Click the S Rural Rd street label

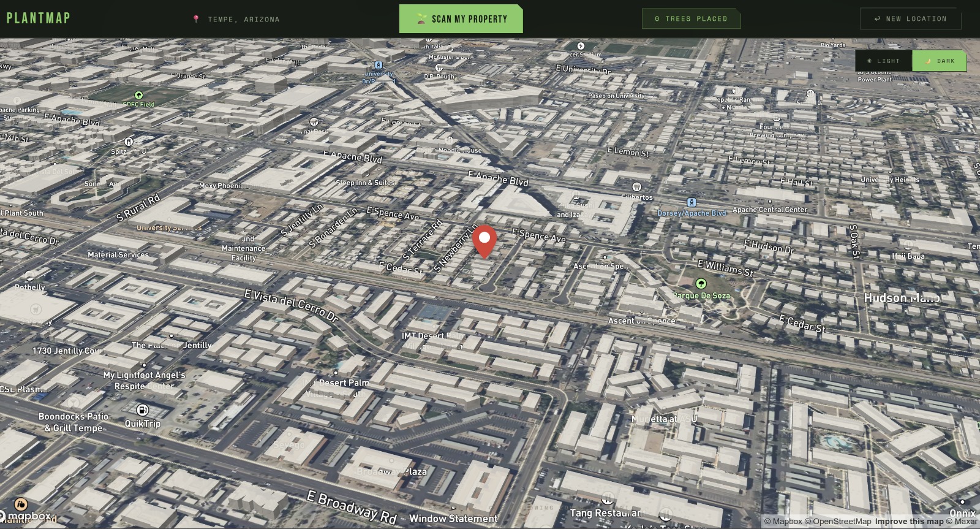138,207
